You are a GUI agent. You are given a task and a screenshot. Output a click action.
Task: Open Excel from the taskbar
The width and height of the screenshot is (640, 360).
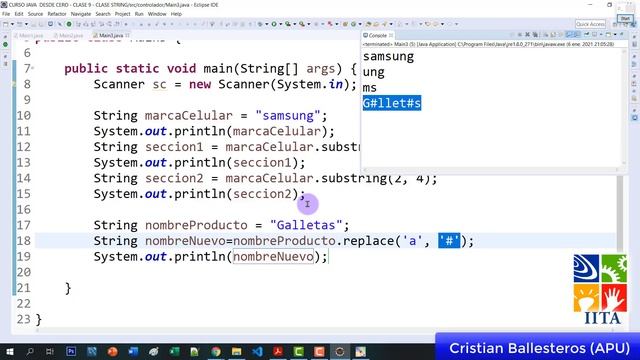coord(175,351)
